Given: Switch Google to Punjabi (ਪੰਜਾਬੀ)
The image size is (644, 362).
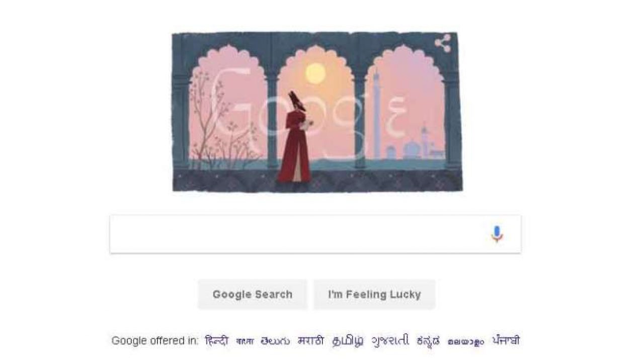Looking at the screenshot, I should tap(506, 340).
